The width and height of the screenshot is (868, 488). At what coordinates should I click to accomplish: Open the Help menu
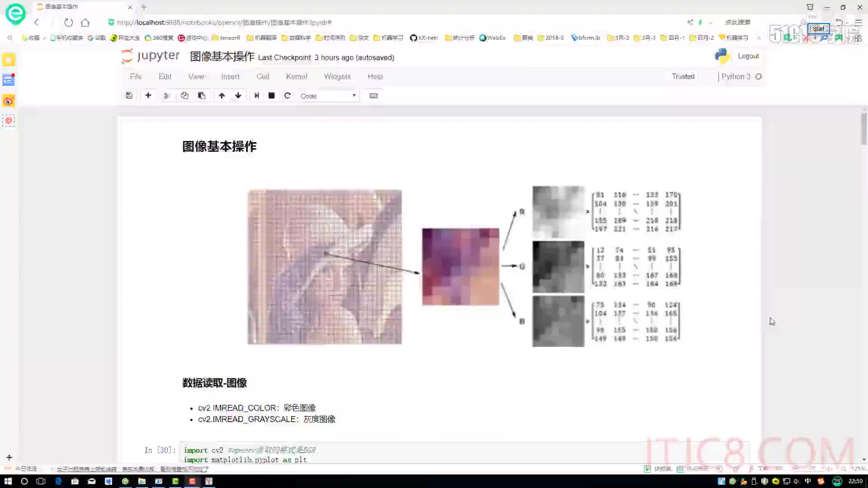(375, 76)
